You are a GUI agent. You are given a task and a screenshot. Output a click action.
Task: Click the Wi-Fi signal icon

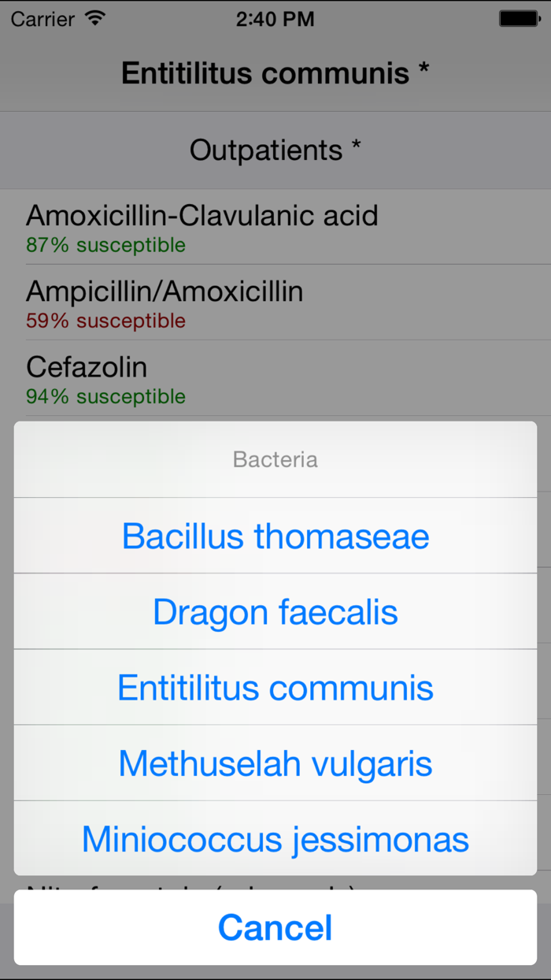[94, 17]
